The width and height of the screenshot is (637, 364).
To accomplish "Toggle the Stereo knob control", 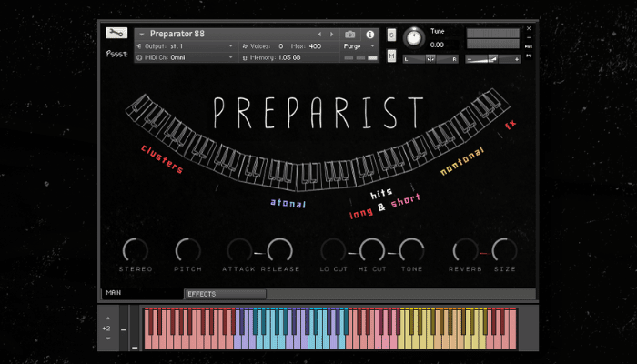I will [x=135, y=249].
